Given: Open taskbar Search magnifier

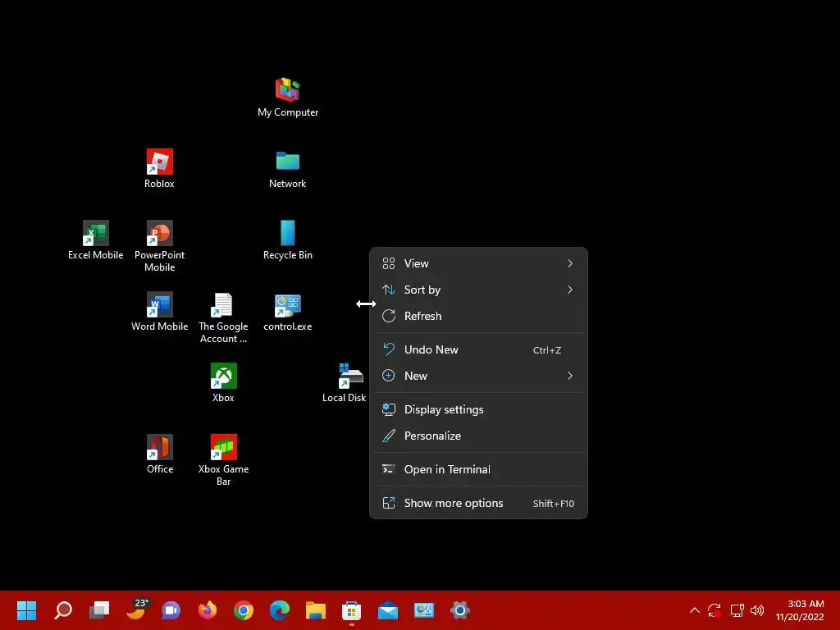Looking at the screenshot, I should [63, 610].
